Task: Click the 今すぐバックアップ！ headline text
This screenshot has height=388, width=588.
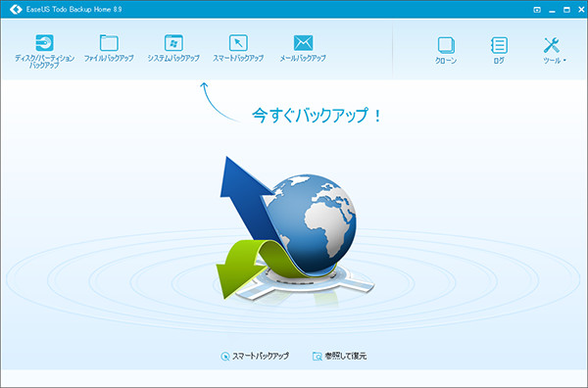Action: (x=317, y=115)
